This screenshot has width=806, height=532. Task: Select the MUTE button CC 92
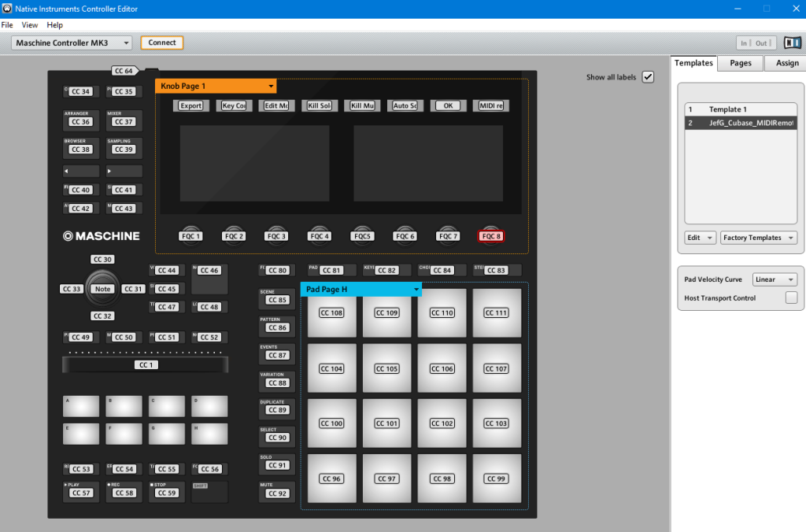(277, 491)
